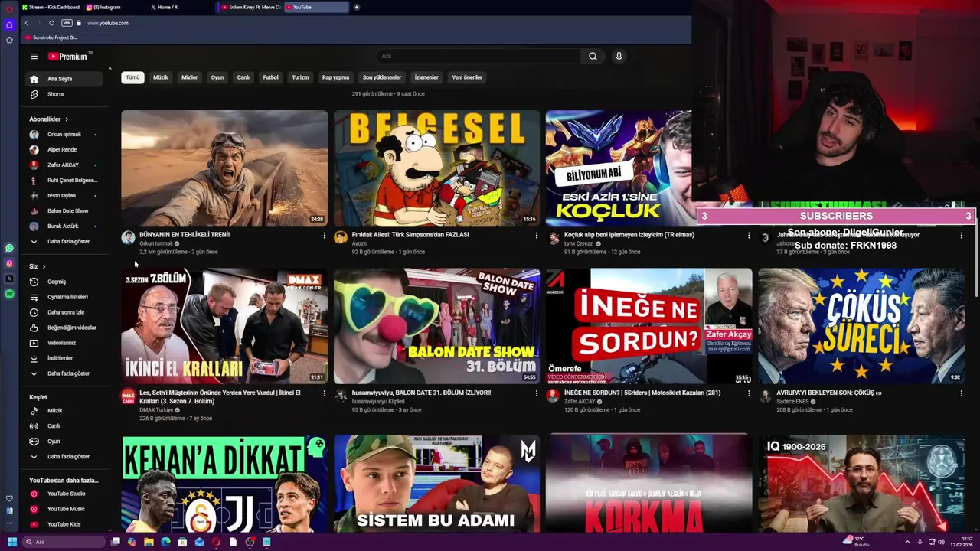Select the Futbol filter chip

tap(271, 77)
